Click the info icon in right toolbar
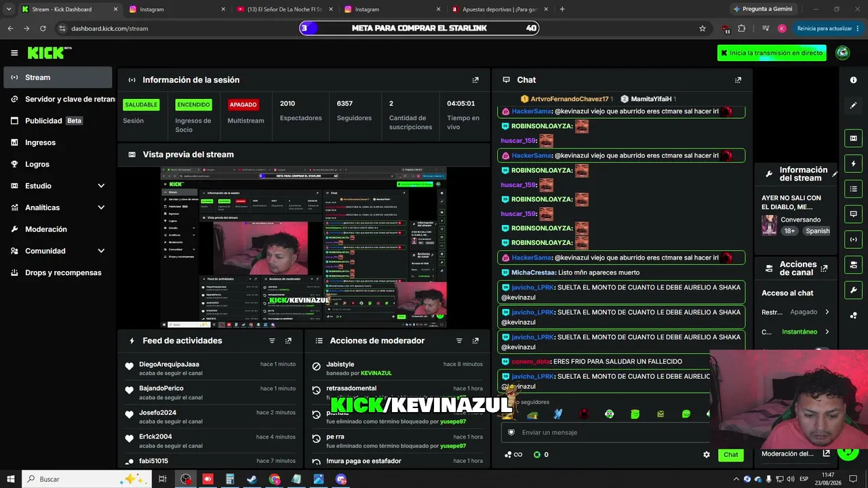The height and width of the screenshot is (488, 868). click(853, 80)
